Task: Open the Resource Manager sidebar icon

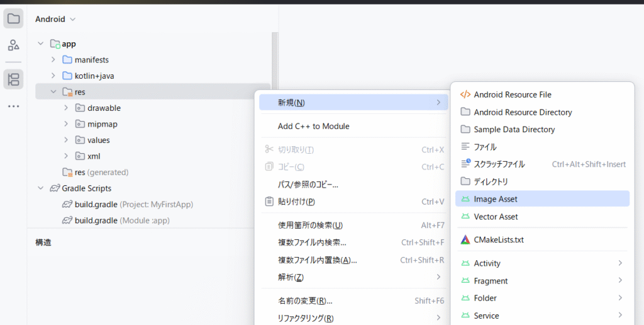Action: pos(13,45)
